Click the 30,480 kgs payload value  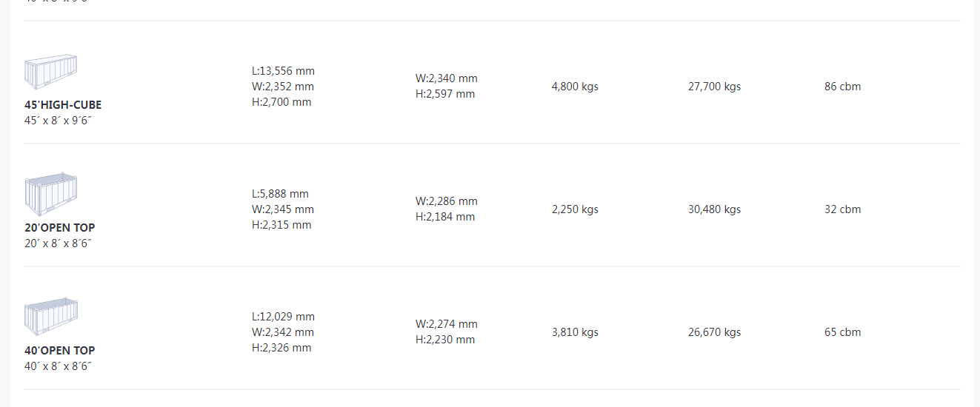click(714, 209)
